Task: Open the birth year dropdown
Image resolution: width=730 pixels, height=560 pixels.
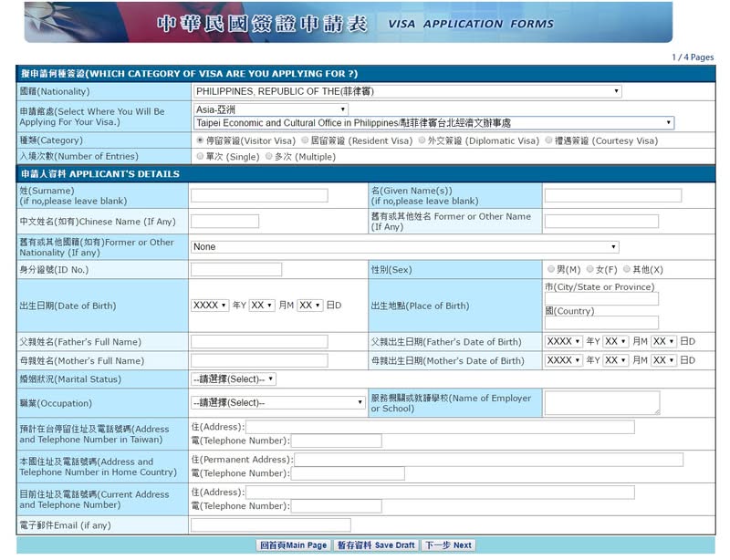Action: pyautogui.click(x=212, y=306)
